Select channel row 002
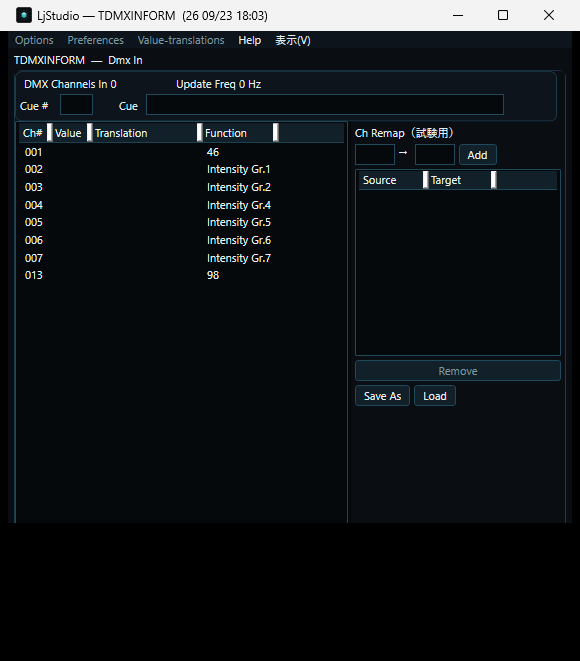Image resolution: width=580 pixels, height=661 pixels. (181, 169)
